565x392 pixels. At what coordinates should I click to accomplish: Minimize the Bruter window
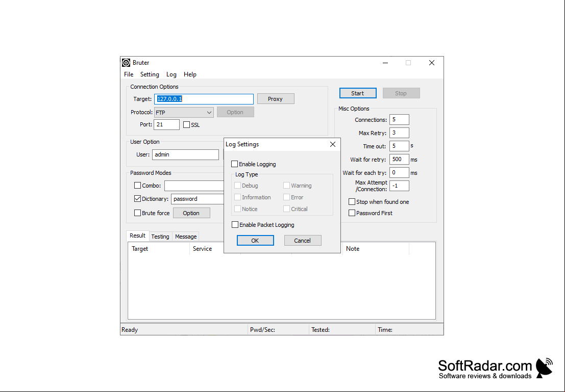[385, 63]
